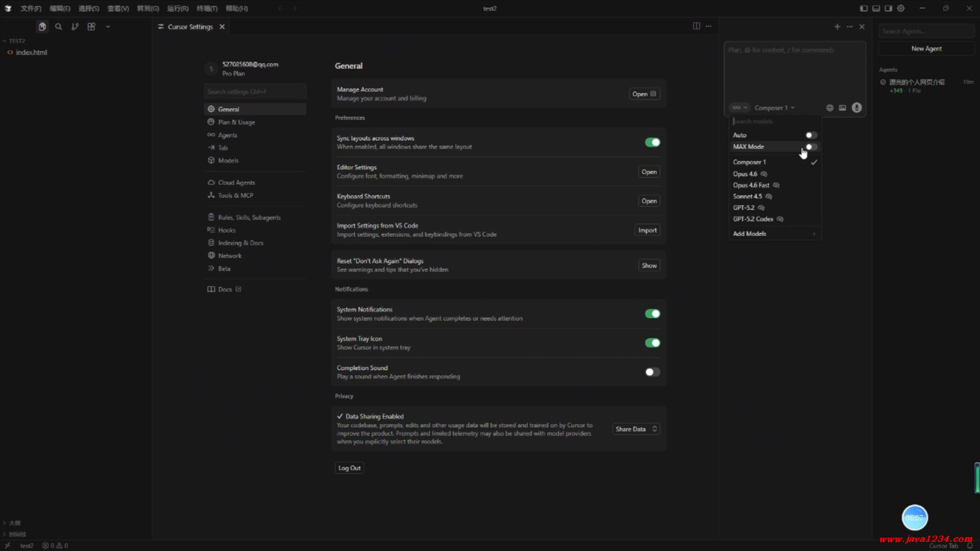
Task: Open the Models settings section
Action: 228,160
